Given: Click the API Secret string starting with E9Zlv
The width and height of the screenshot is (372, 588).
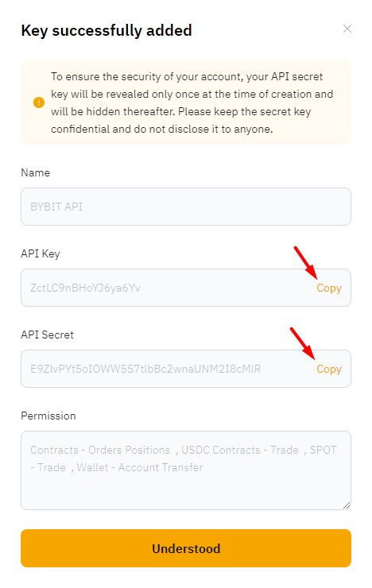Looking at the screenshot, I should pyautogui.click(x=145, y=369).
